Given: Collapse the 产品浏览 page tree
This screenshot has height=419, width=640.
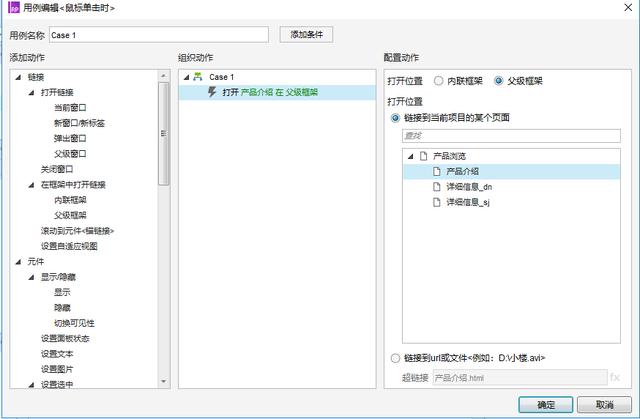Looking at the screenshot, I should click(x=411, y=156).
